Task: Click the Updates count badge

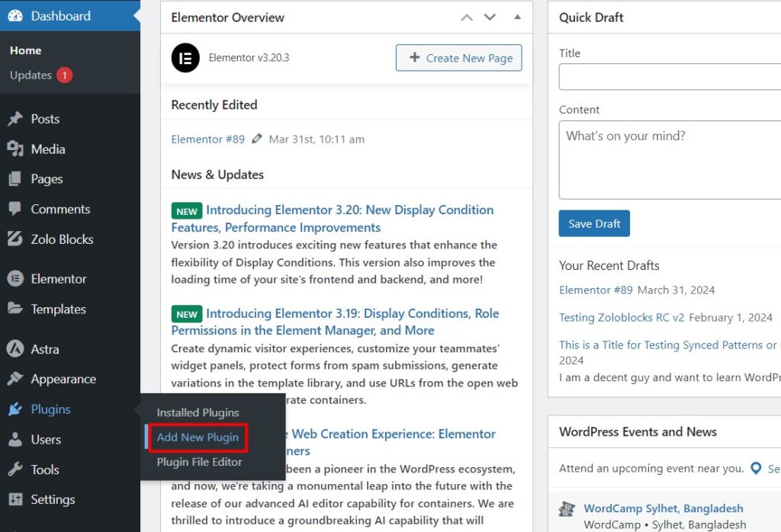Action: [64, 75]
